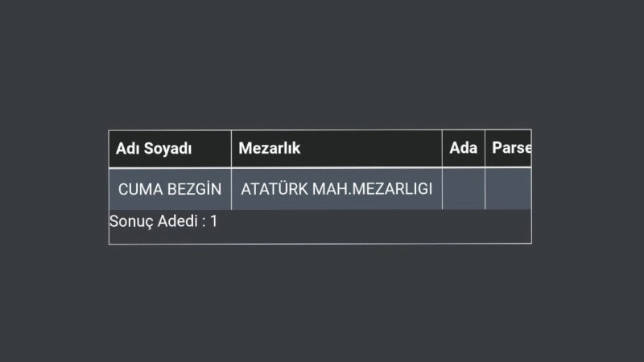Click the Ada column header
Screen dimensions: 644x362
coord(464,149)
